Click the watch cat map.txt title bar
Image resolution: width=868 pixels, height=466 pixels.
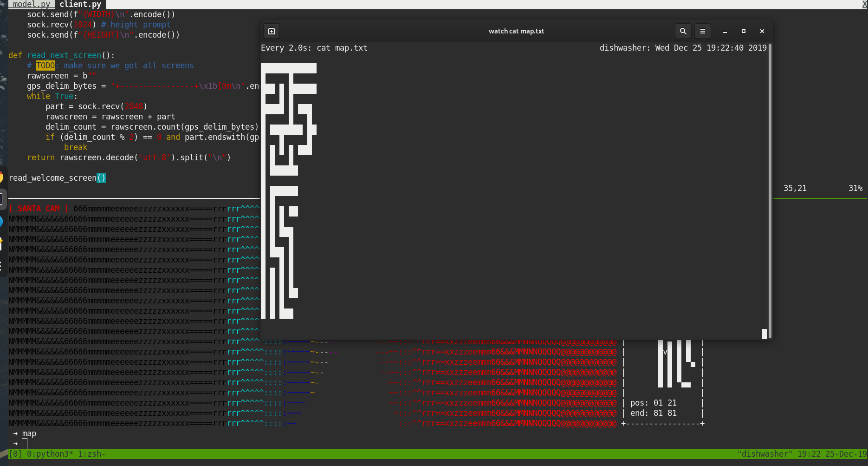point(516,31)
